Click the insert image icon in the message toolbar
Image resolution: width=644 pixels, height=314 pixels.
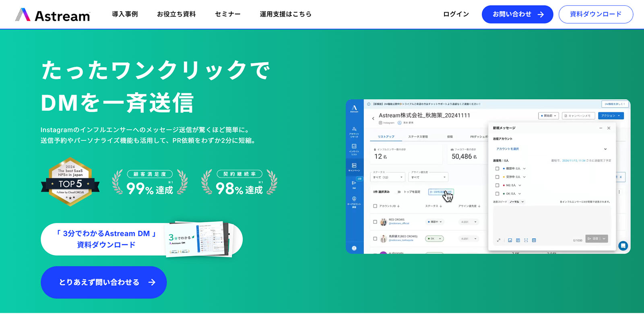(510, 240)
